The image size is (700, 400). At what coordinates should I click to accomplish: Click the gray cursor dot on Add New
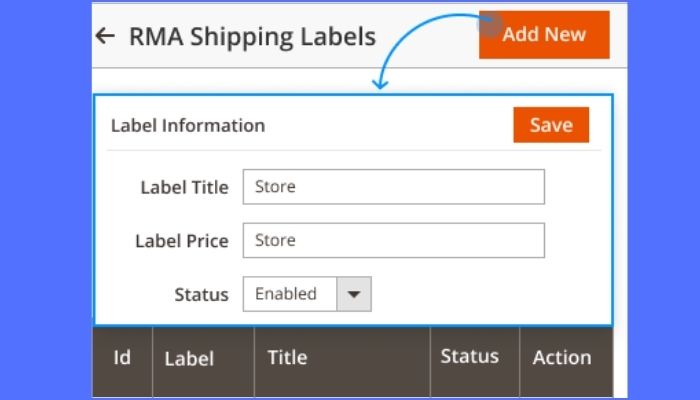(489, 22)
